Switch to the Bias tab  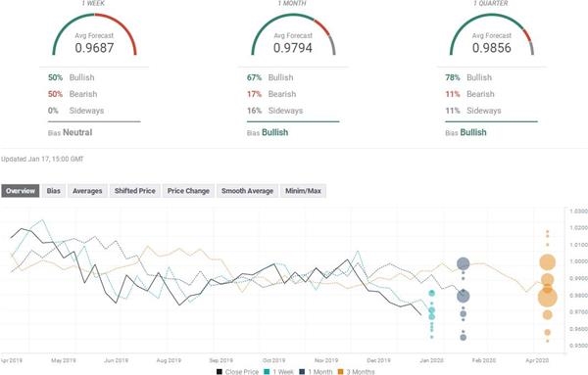(54, 191)
